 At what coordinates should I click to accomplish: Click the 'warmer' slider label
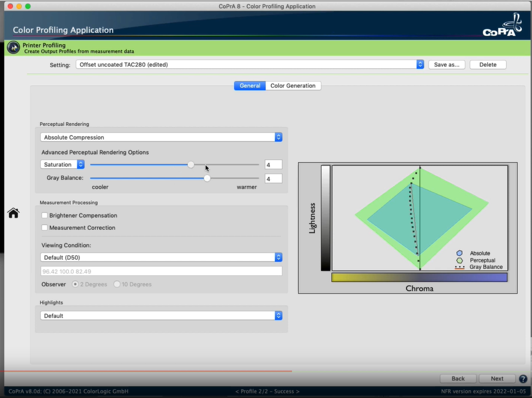pos(247,187)
